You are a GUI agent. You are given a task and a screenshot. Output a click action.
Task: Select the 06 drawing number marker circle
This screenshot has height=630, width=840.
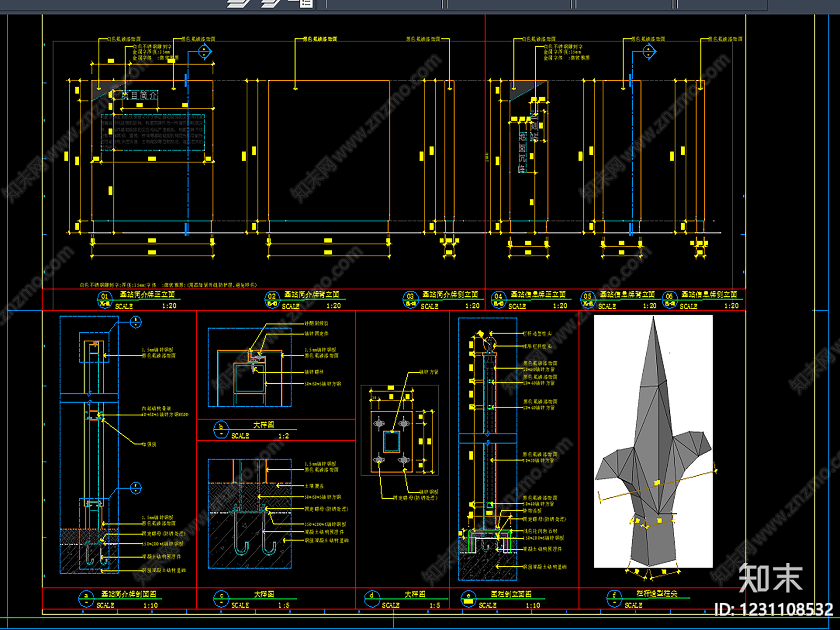coord(669,300)
